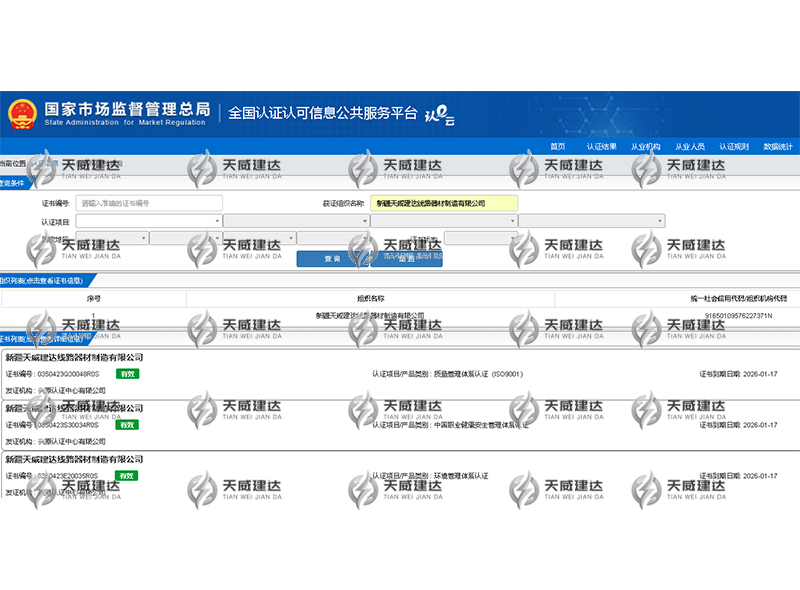The image size is (800, 590).
Task: Click the 有效 badge in the 职业健康安全 entry
Action: [127, 425]
